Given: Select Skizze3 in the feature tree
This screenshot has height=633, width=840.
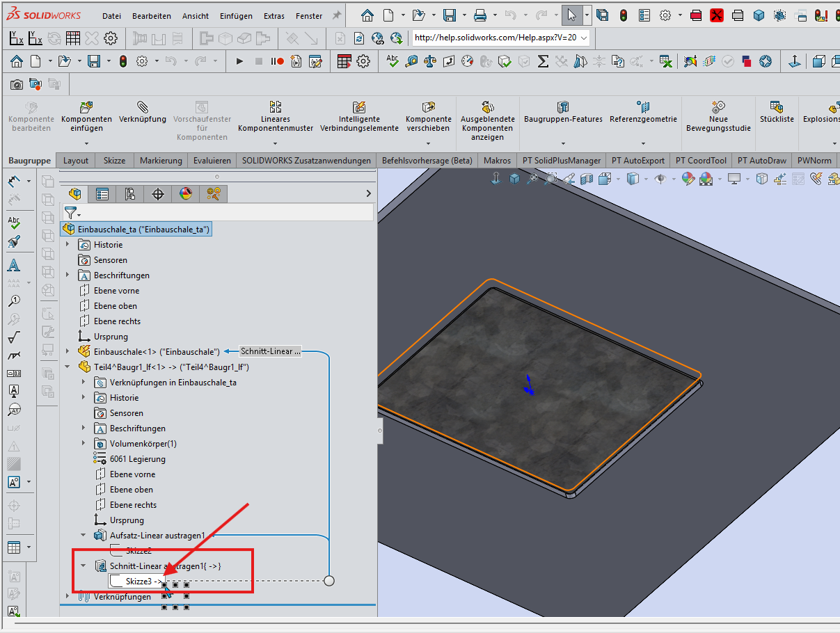Looking at the screenshot, I should coord(138,581).
